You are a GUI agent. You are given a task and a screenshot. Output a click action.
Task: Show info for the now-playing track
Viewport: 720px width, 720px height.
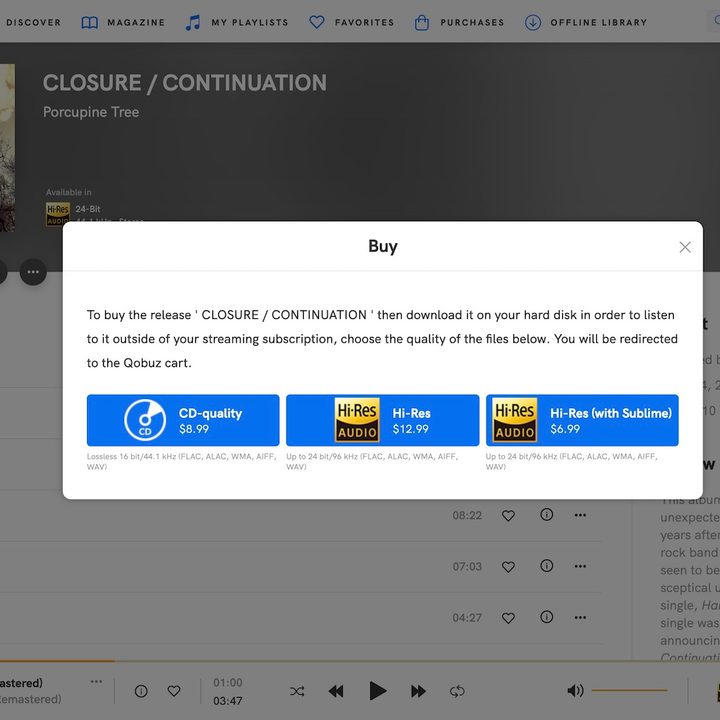coord(141,691)
